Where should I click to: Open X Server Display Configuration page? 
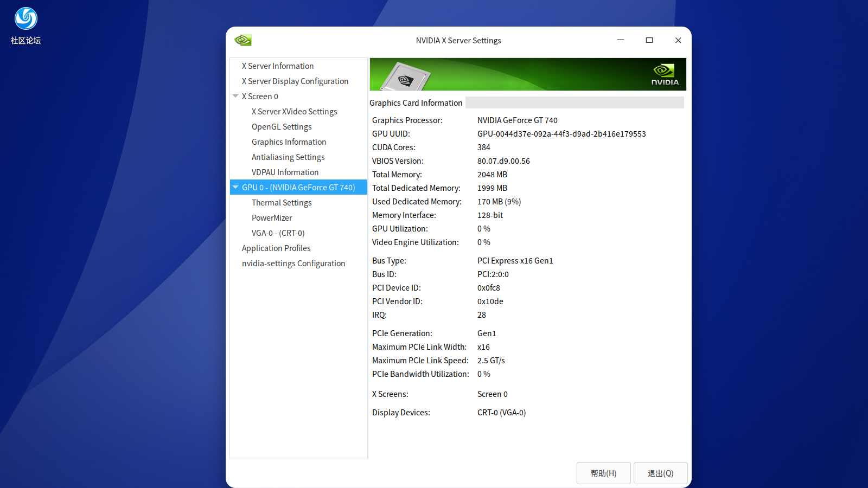click(x=295, y=81)
